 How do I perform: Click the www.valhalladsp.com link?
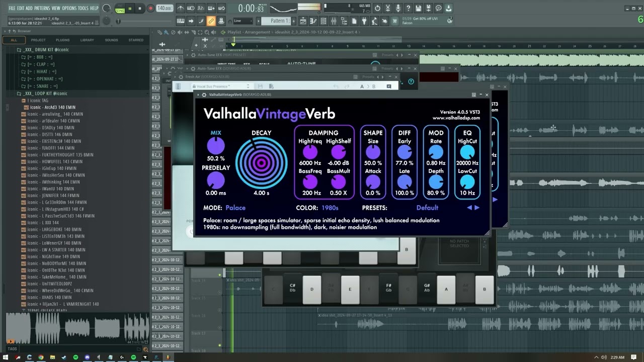coord(456,118)
